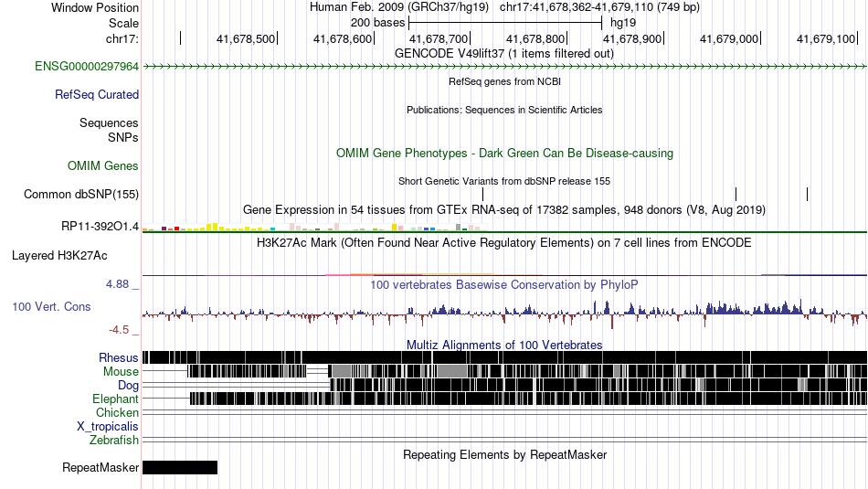Viewport: 868px width, 489px height.
Task: Click the OMIM Gene Phenotypes track title
Action: click(505, 154)
